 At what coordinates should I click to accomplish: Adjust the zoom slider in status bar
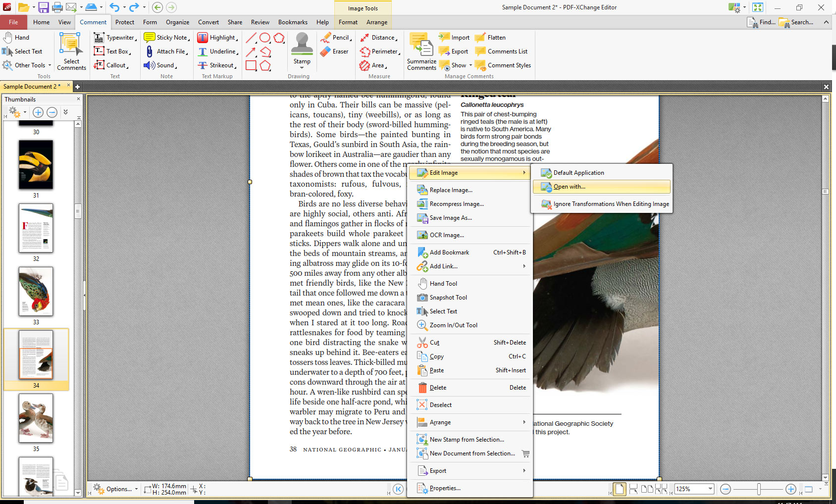(758, 489)
